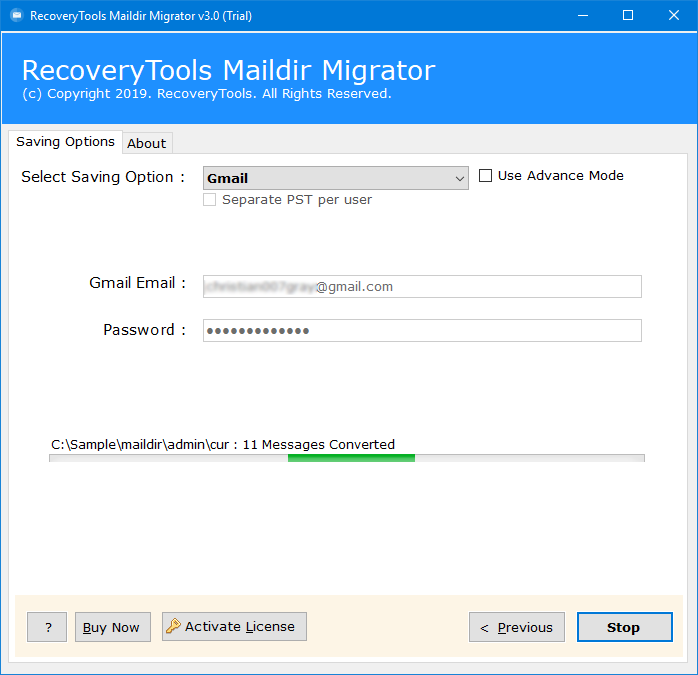Screen dimensions: 698x675
Task: Click the key icon on Activate License
Action: coord(173,626)
